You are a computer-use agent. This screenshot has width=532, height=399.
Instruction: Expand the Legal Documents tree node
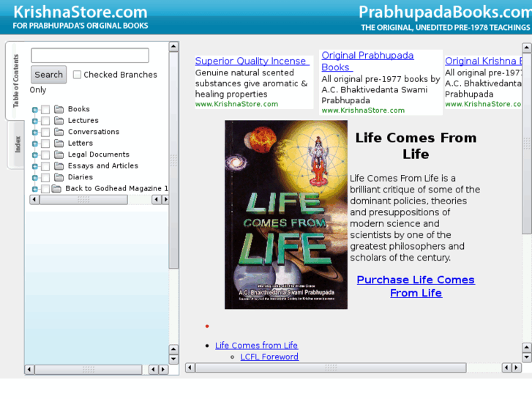pos(34,155)
